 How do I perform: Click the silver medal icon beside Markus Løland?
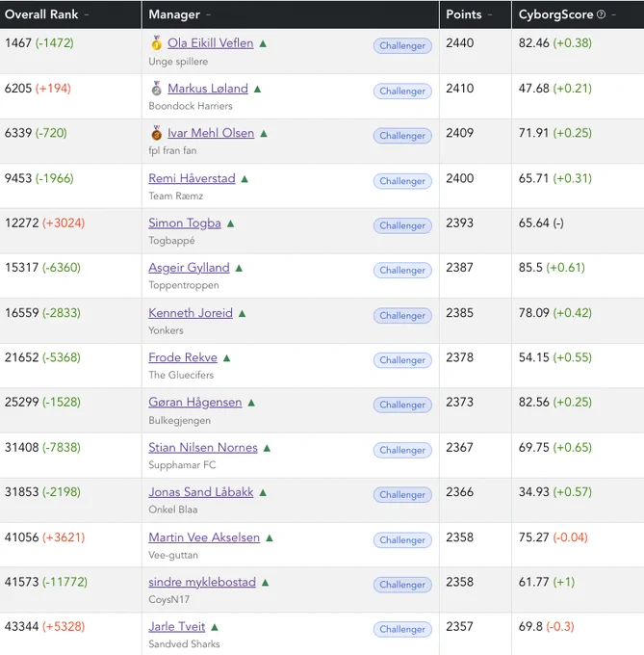(157, 89)
